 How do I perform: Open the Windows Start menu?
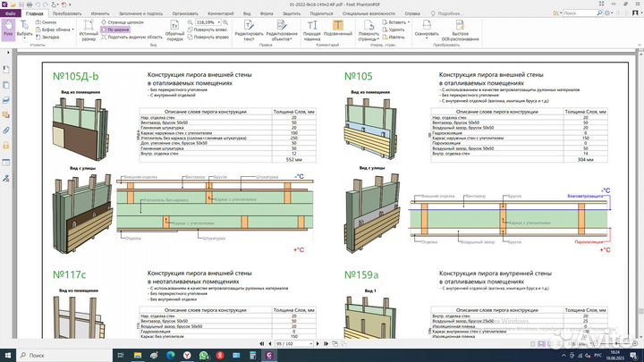(x=7, y=355)
